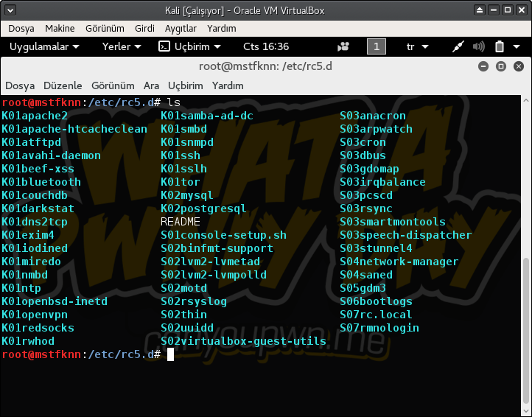
Task: Open the tr keyboard layout selector
Action: click(418, 46)
